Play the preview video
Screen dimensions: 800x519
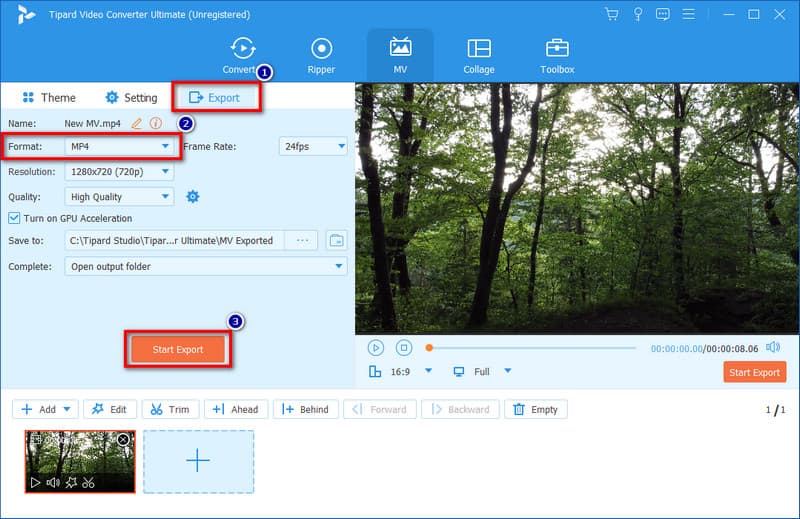pos(376,348)
